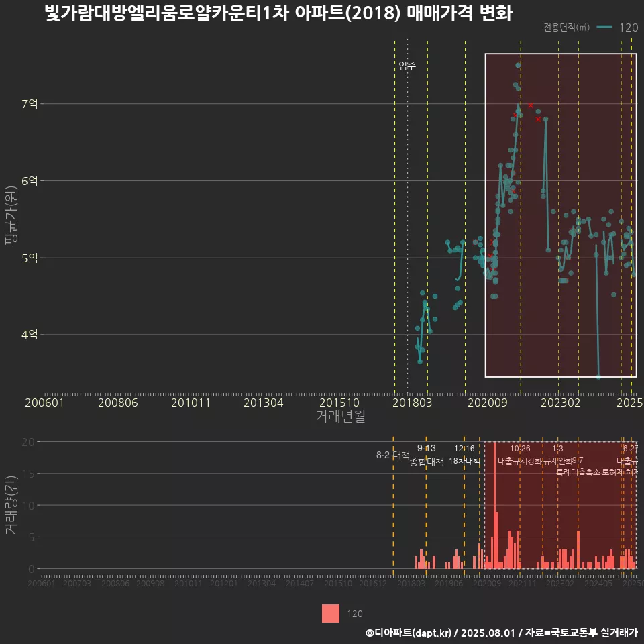Click the highest price point above 7억
This screenshot has width=644, height=644.
pos(519,65)
